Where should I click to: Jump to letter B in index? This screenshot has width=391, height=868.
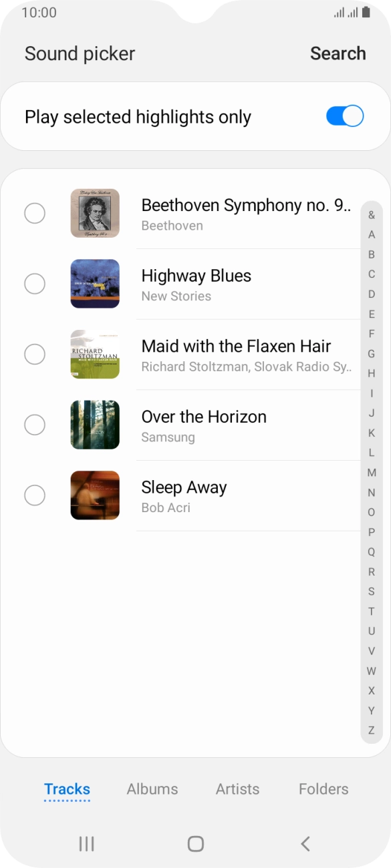tap(371, 254)
